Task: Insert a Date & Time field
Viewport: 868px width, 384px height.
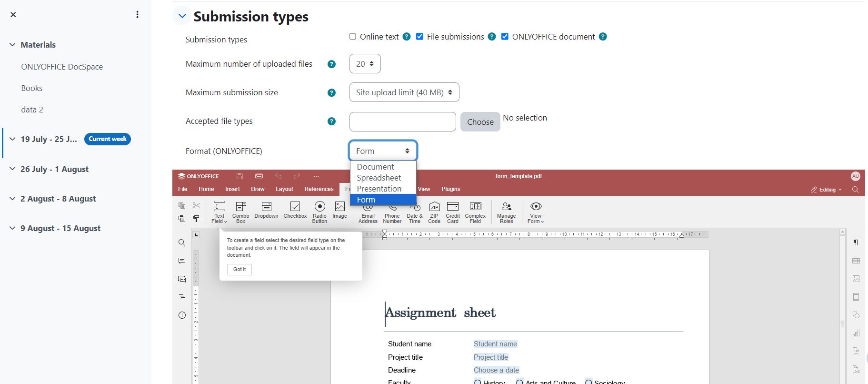Action: tap(415, 213)
